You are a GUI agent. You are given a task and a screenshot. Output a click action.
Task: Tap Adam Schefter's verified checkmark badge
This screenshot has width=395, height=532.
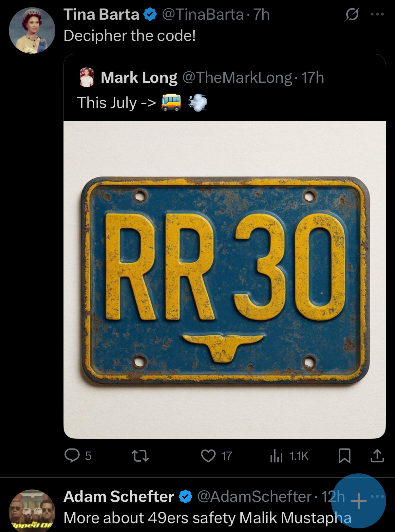tap(185, 496)
